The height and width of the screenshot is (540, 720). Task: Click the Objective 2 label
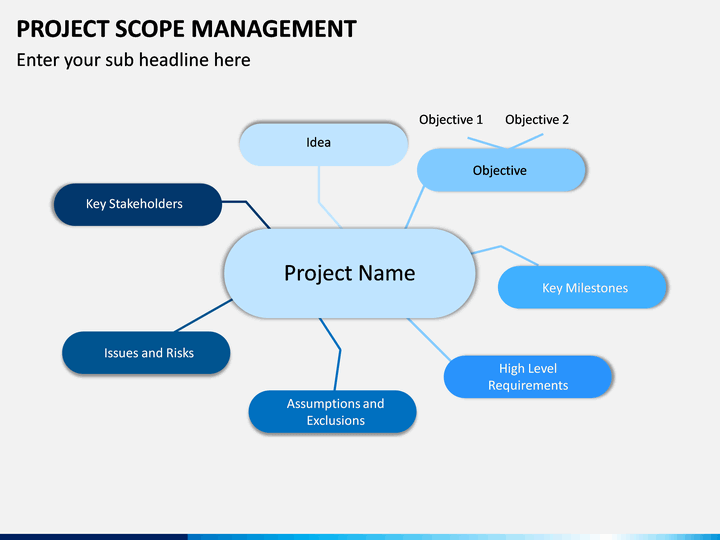coord(537,120)
